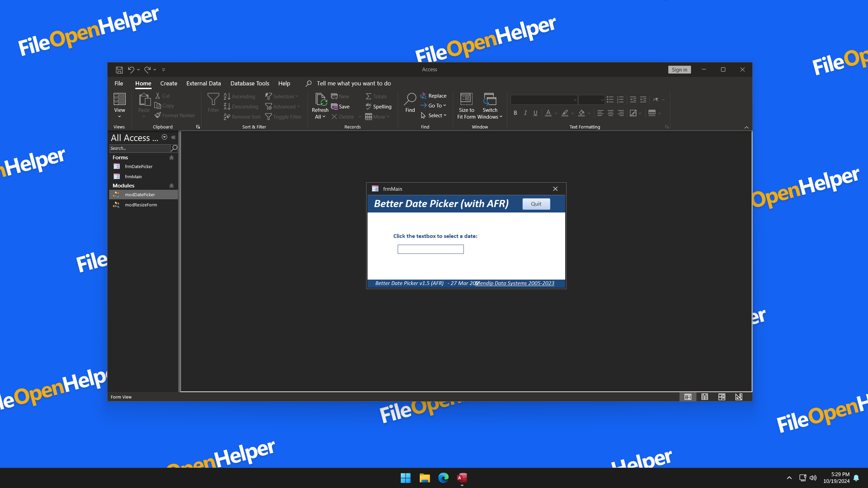Click the Spelling check icon
This screenshot has width=868, height=488.
369,106
